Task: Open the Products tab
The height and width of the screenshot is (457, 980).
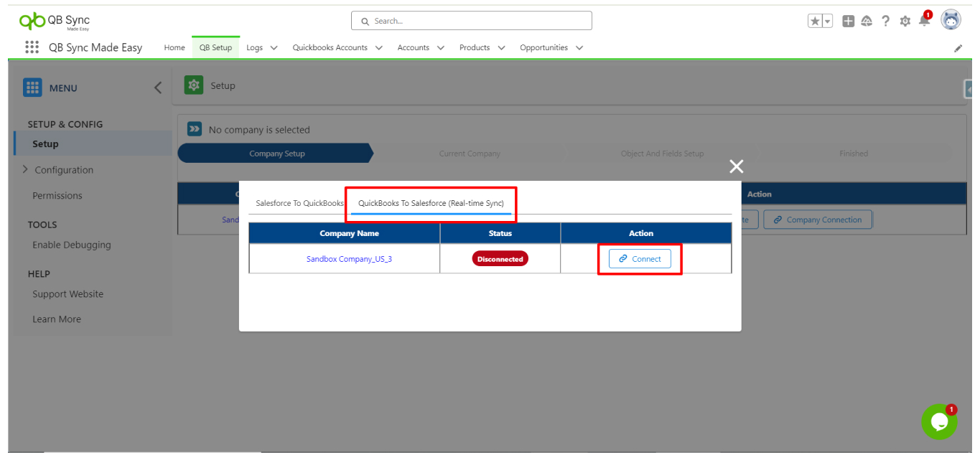Action: (x=475, y=47)
